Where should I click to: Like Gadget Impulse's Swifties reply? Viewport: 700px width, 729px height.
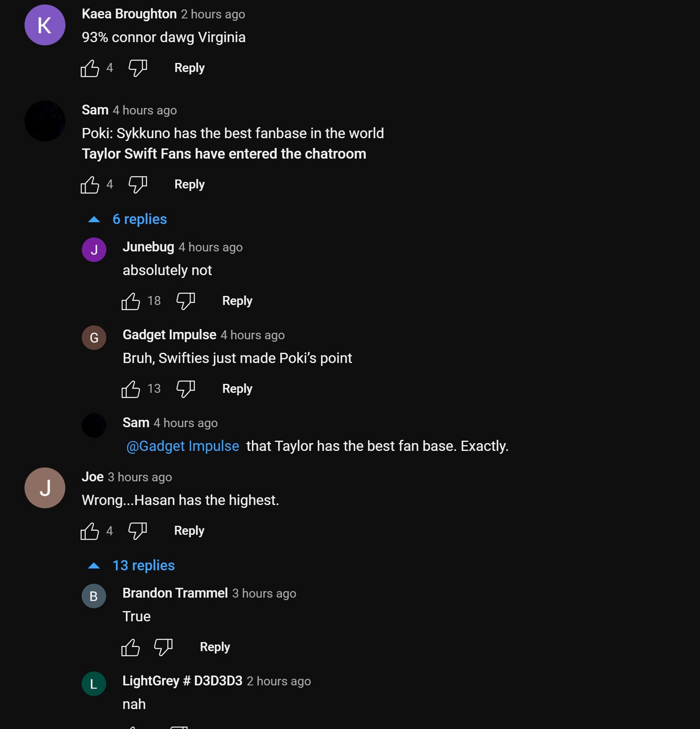[x=131, y=389]
